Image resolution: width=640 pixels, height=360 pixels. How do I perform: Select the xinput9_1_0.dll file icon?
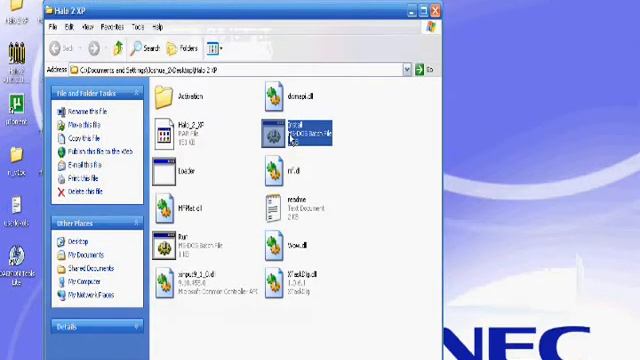164,283
